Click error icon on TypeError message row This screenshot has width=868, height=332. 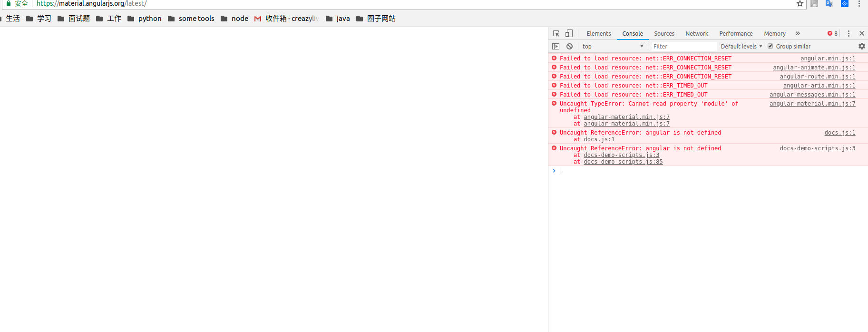[554, 103]
